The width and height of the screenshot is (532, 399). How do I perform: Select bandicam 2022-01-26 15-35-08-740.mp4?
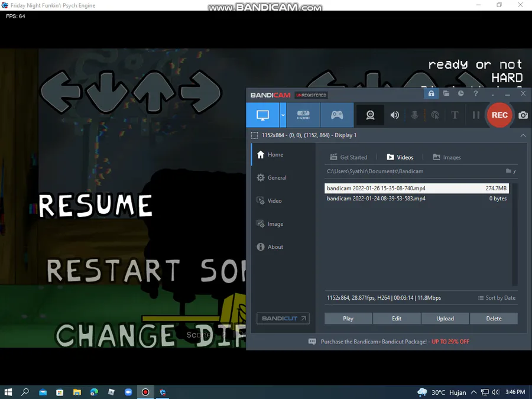pos(416,189)
